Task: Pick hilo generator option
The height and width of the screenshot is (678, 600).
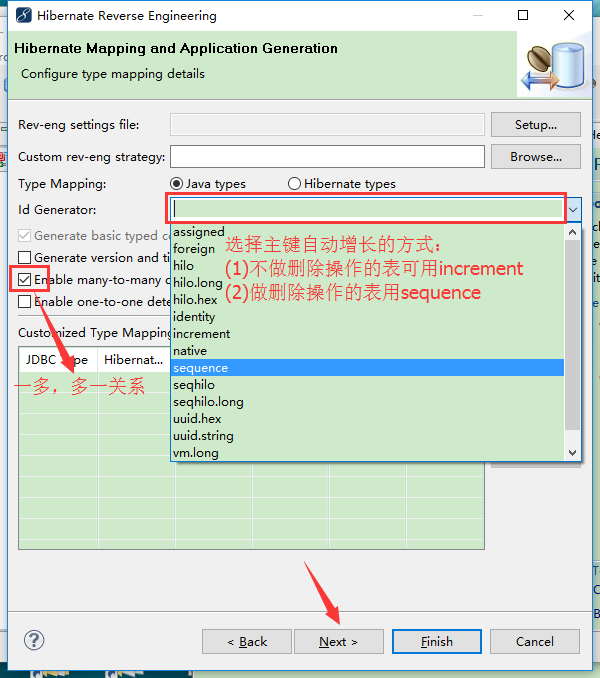Action: 367,266
